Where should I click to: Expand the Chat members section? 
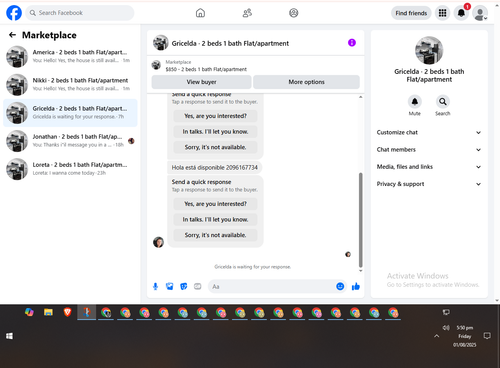(429, 150)
